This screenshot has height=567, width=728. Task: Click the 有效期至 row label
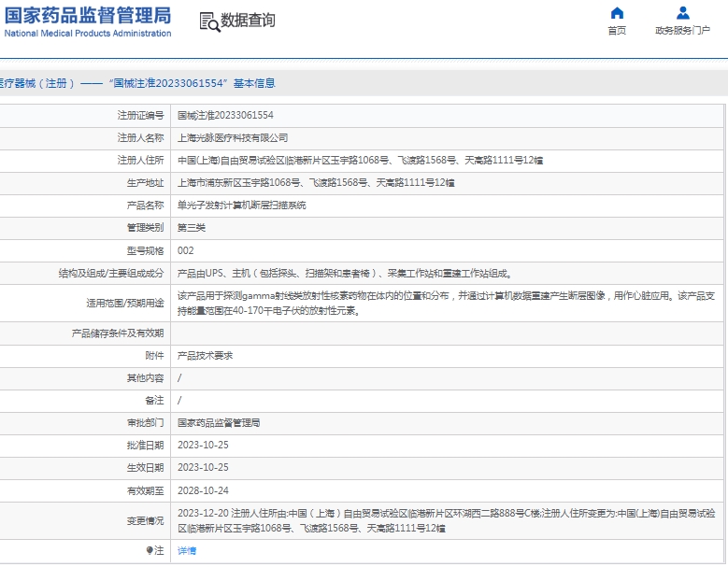(x=146, y=491)
